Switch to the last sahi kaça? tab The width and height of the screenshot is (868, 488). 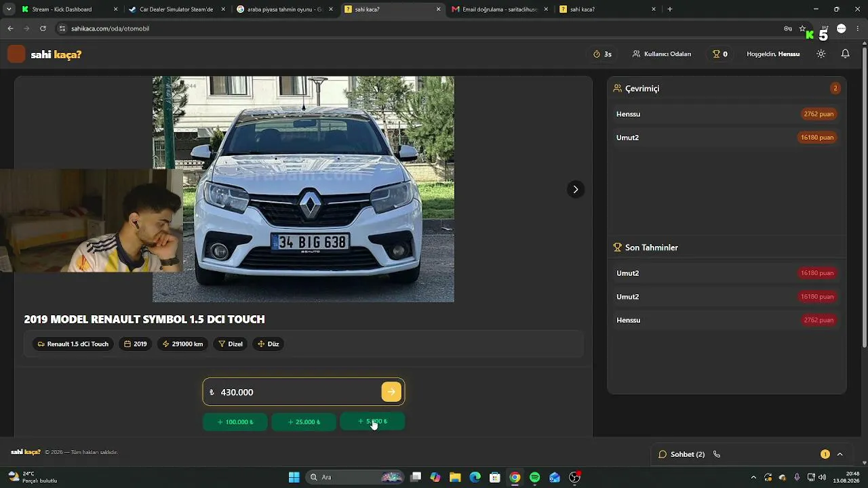[x=607, y=9]
